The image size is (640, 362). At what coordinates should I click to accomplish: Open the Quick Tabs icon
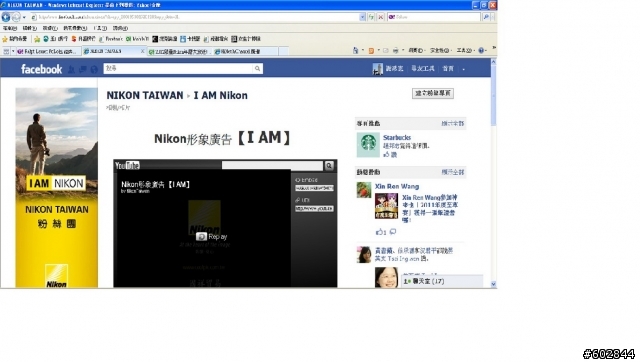(x=6, y=51)
